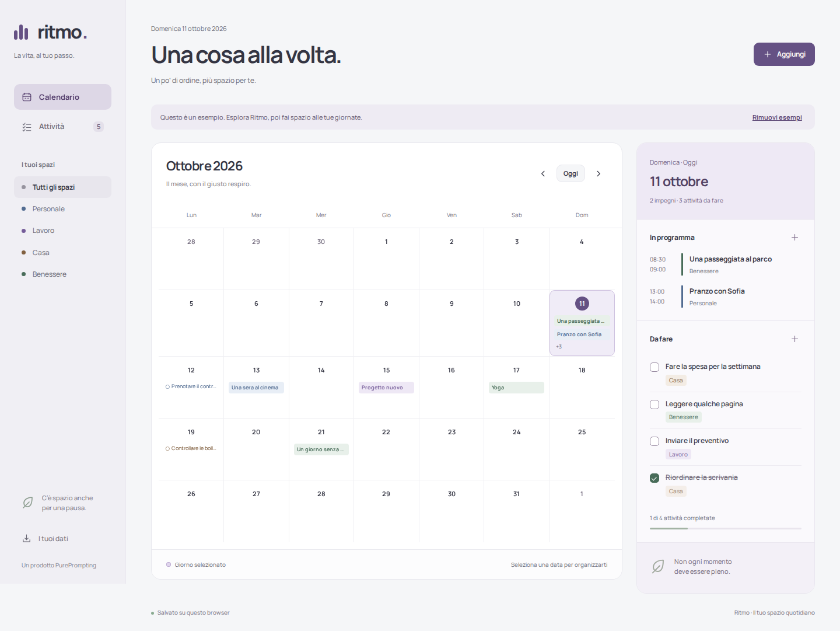Toggle Controllare le boll... task circle on day 19
This screenshot has height=631, width=840.
coord(167,448)
